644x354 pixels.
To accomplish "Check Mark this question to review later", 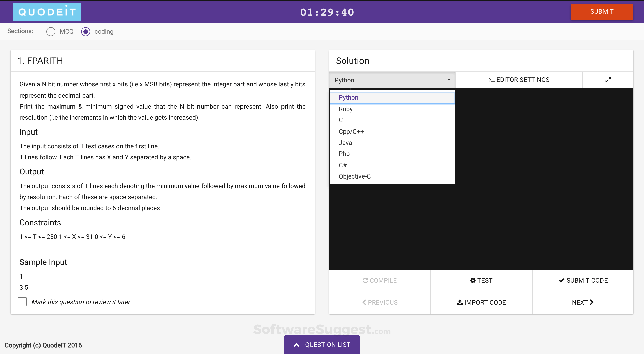I will [x=22, y=302].
